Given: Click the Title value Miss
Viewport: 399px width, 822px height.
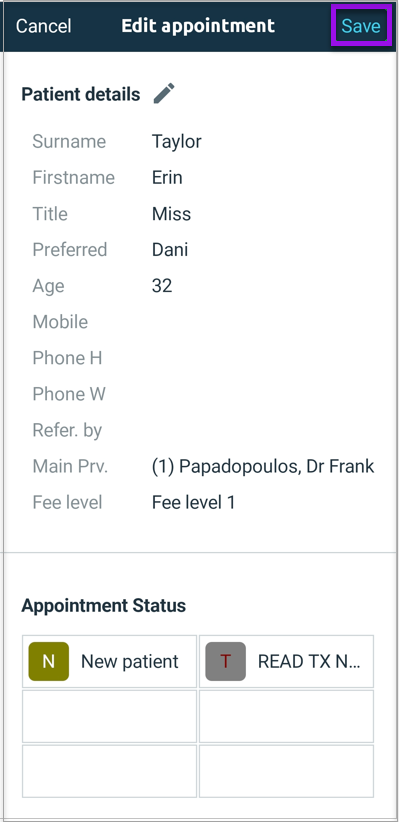Looking at the screenshot, I should (171, 213).
